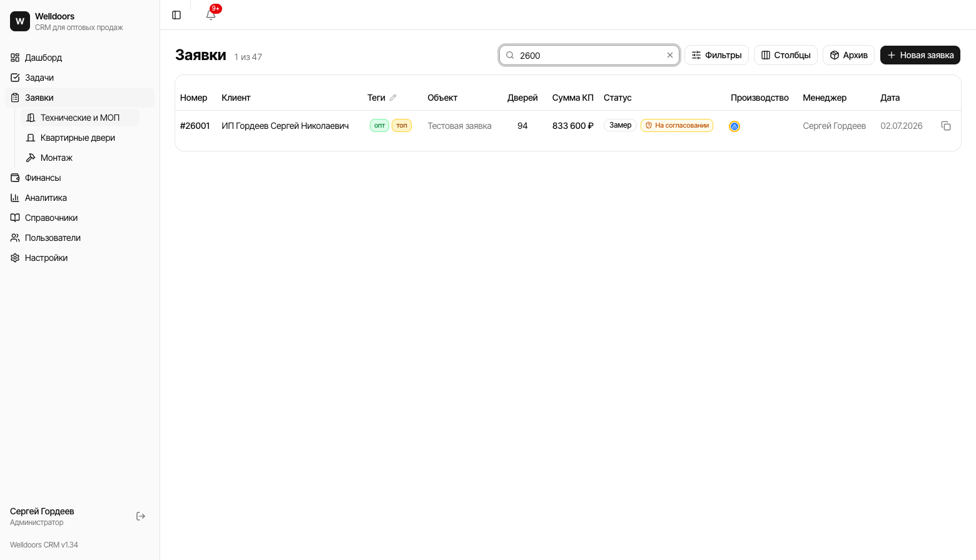
Task: Open Монтаж subsection
Action: click(80, 158)
